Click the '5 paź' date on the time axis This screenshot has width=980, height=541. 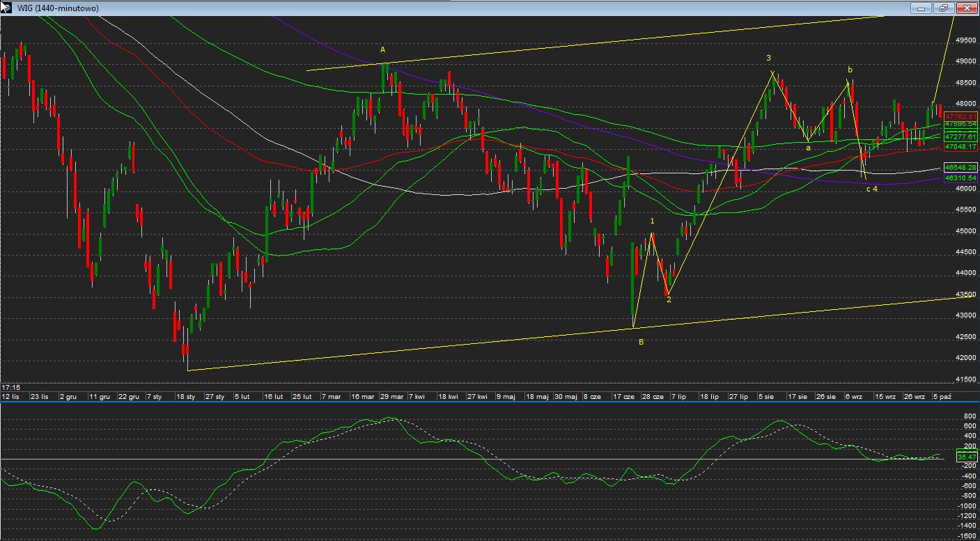coord(942,396)
